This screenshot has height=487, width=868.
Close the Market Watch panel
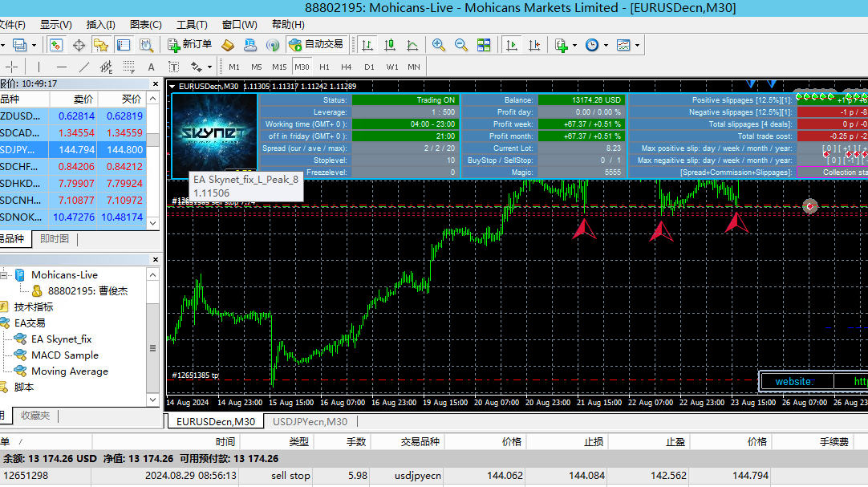click(156, 84)
